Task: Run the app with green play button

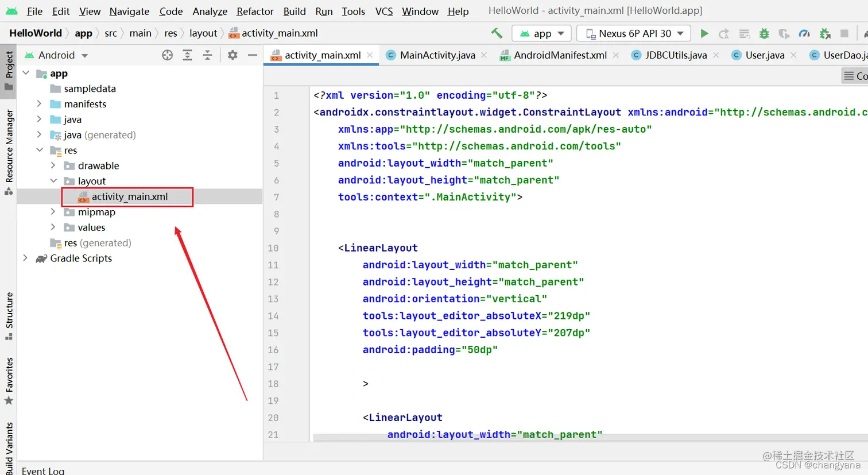Action: pos(704,33)
